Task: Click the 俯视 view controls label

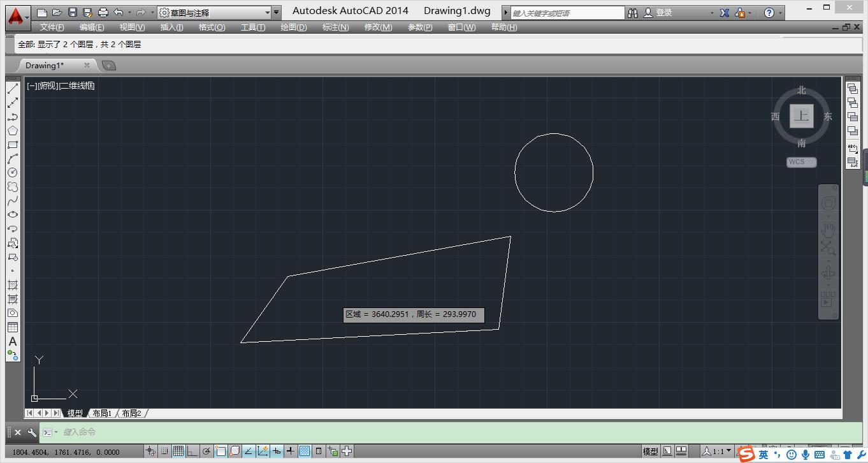Action: pyautogui.click(x=48, y=85)
